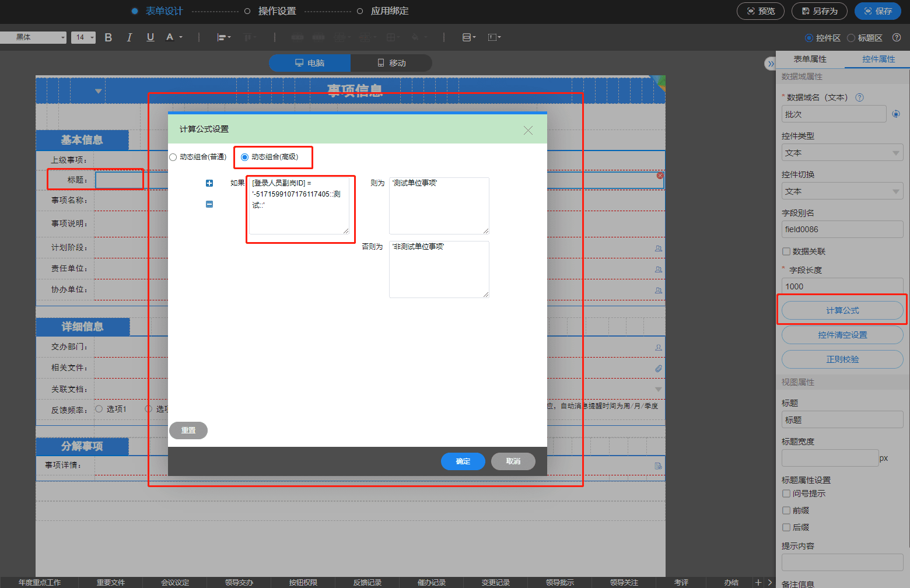Viewport: 910px width, 588px height.
Task: Select 选项1 radio in 反馈频率 row
Action: tap(99, 409)
